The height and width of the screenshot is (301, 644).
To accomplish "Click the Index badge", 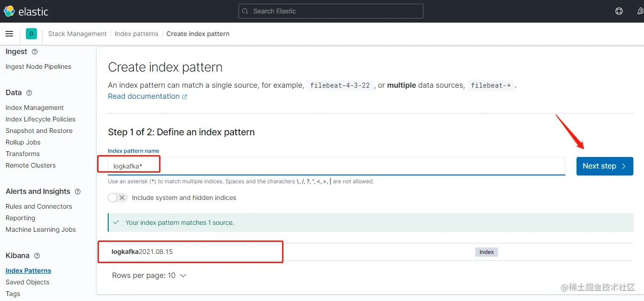I will click(486, 252).
